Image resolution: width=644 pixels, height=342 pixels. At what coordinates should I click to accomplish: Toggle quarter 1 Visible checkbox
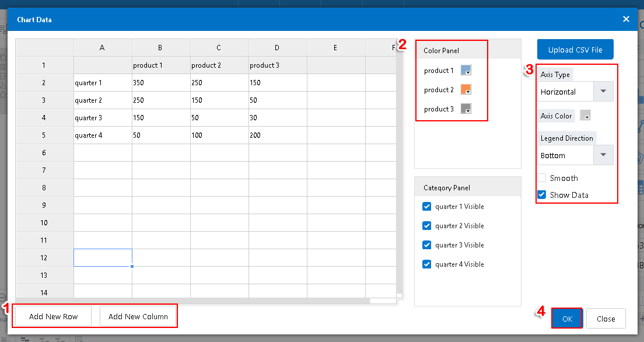(427, 207)
